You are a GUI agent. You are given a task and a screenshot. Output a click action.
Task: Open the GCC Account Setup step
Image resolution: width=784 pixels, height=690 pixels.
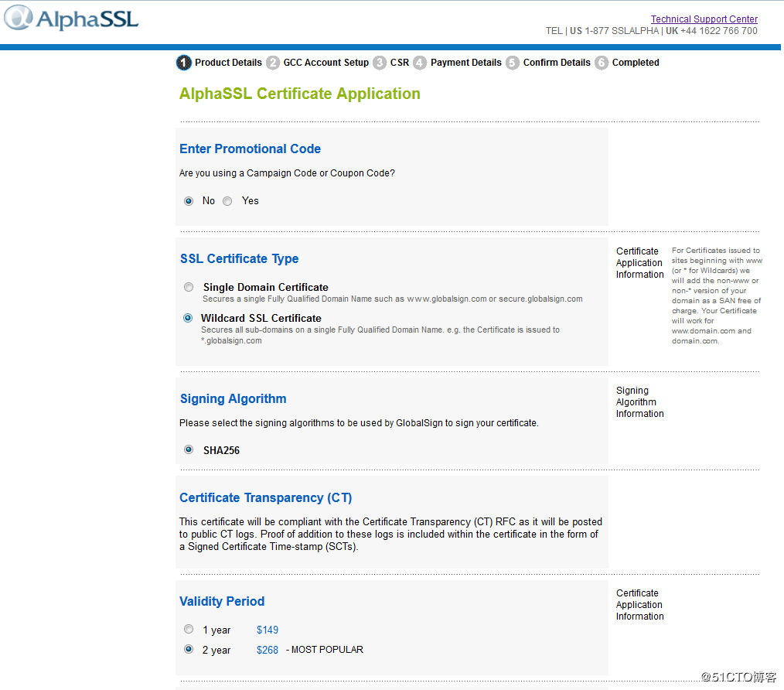click(x=326, y=63)
